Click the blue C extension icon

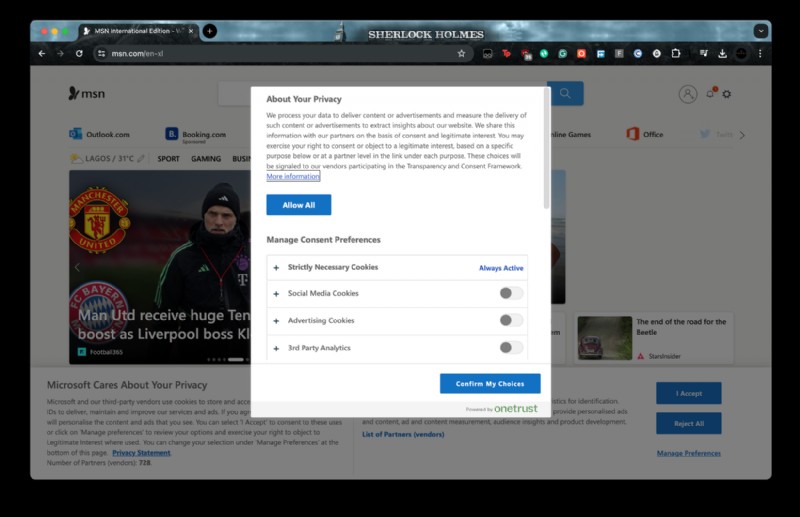[x=638, y=54]
